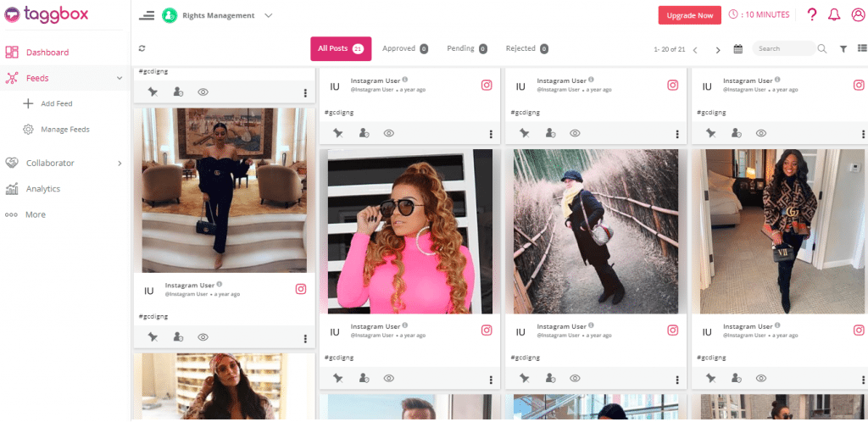Collapse sidebar using the hamburger menu icon

[x=147, y=15]
